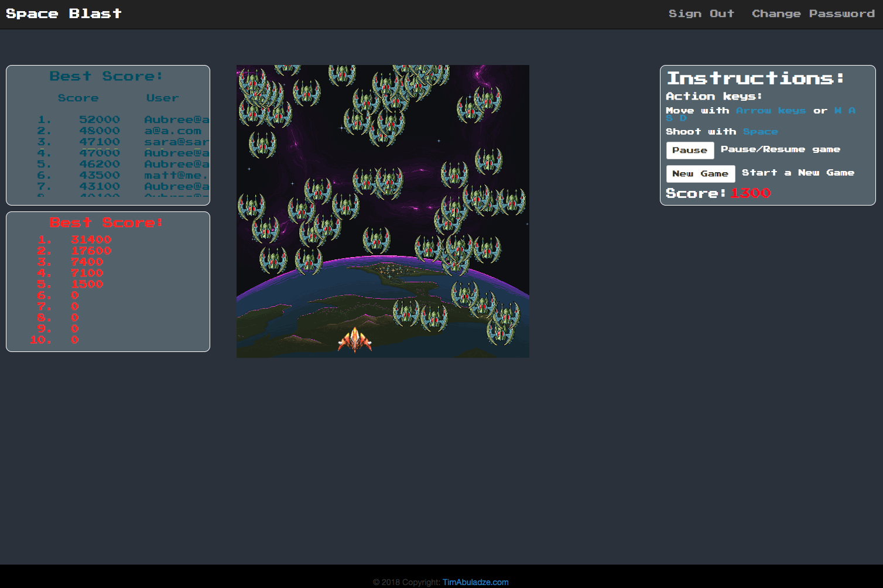This screenshot has height=588, width=883.
Task: Open the Change Password page
Action: click(813, 13)
